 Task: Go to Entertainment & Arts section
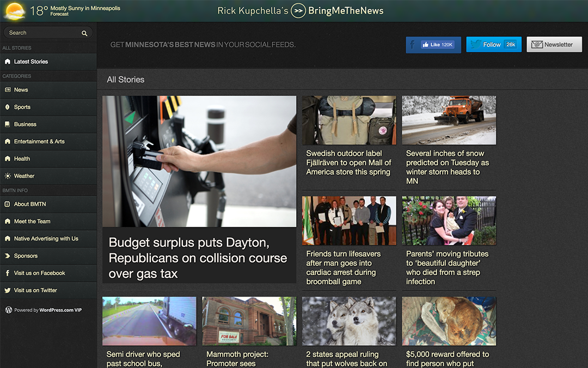click(x=39, y=142)
